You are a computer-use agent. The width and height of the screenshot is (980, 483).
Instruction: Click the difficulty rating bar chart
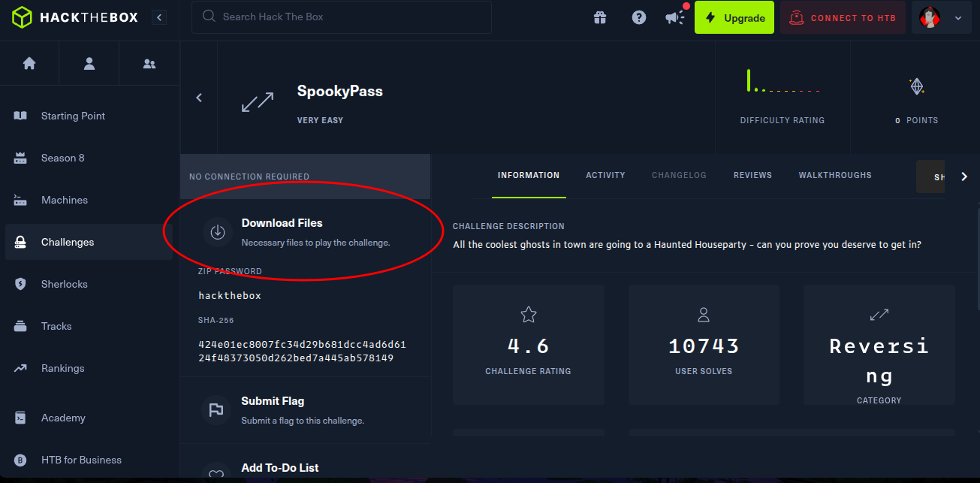point(782,81)
